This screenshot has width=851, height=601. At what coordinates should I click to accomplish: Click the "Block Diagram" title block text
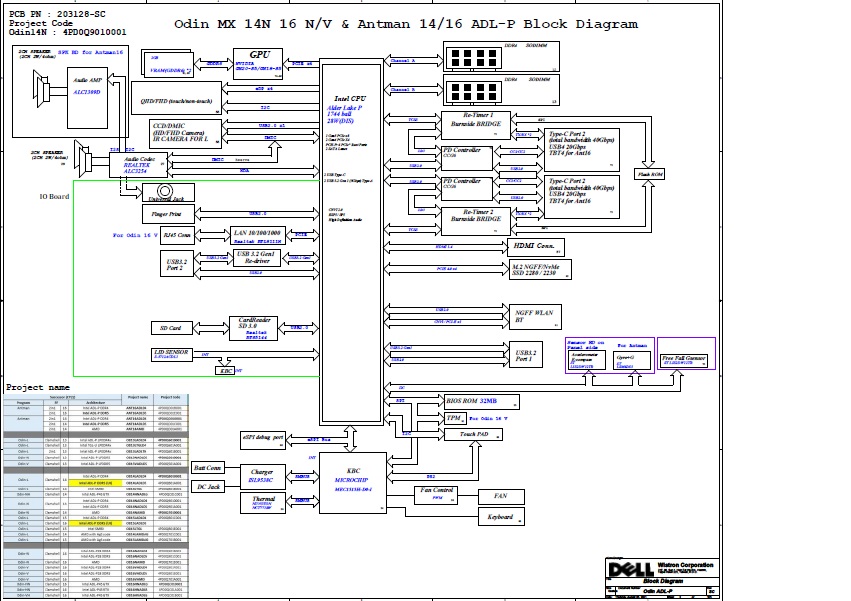(663, 581)
